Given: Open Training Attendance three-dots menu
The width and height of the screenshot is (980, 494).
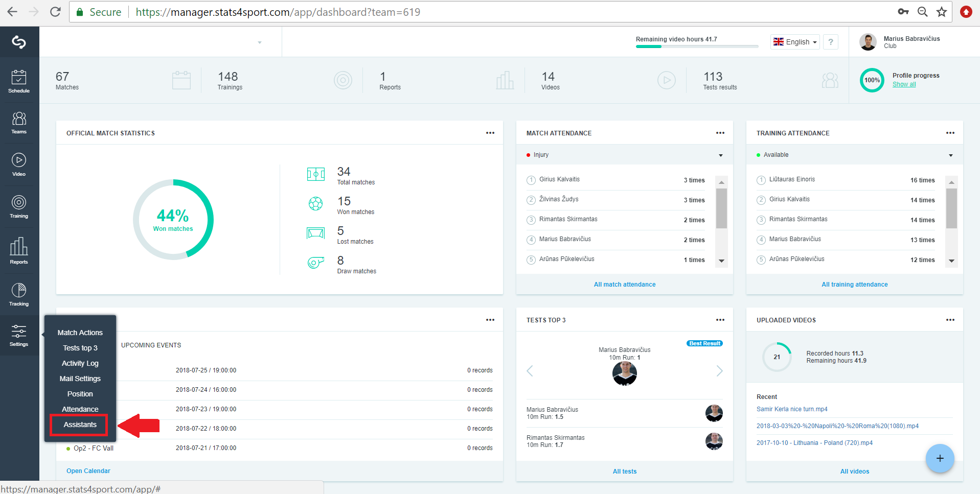Looking at the screenshot, I should (x=950, y=133).
